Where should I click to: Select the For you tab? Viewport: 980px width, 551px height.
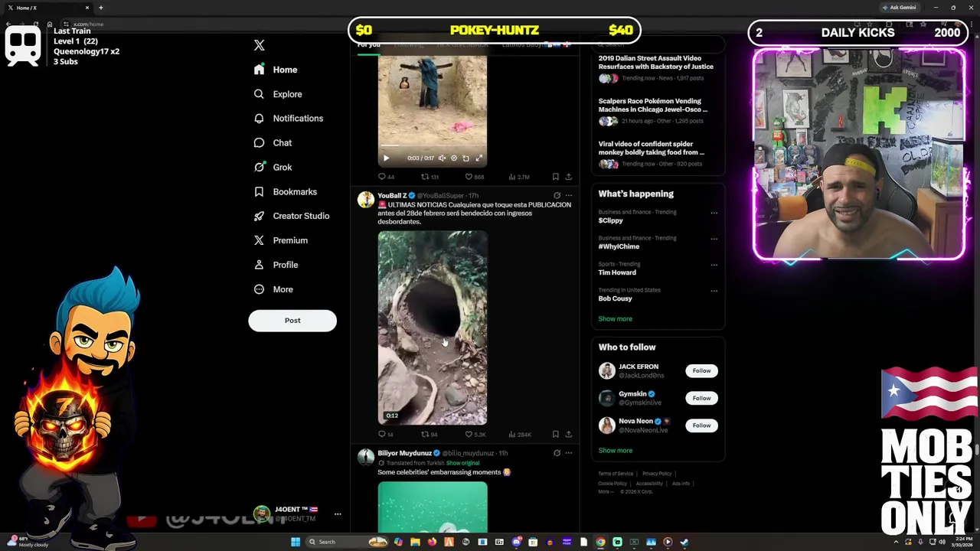coord(368,44)
